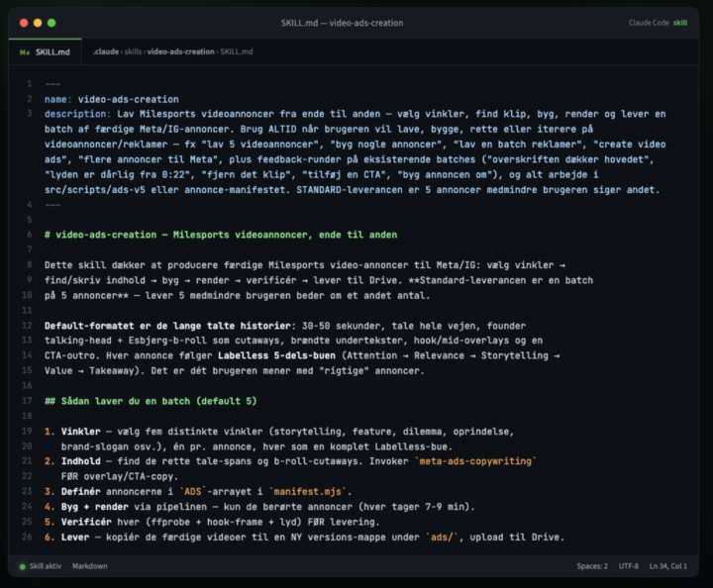The width and height of the screenshot is (713, 588).
Task: Click the green fullscreen window dot
Action: pos(51,23)
